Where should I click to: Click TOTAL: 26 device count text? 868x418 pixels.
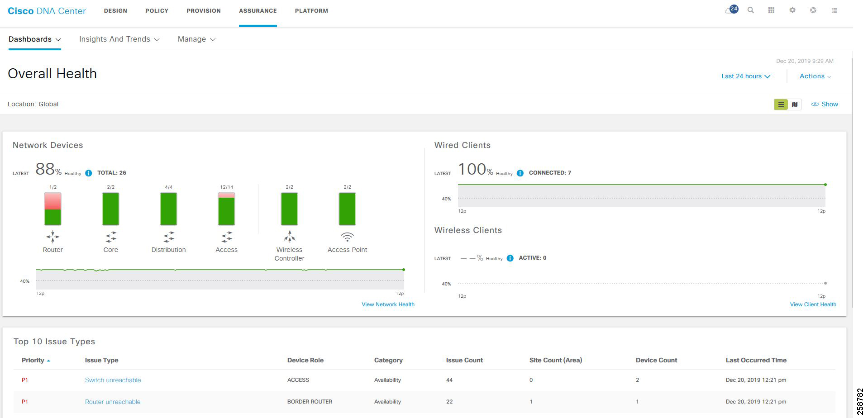tap(112, 173)
